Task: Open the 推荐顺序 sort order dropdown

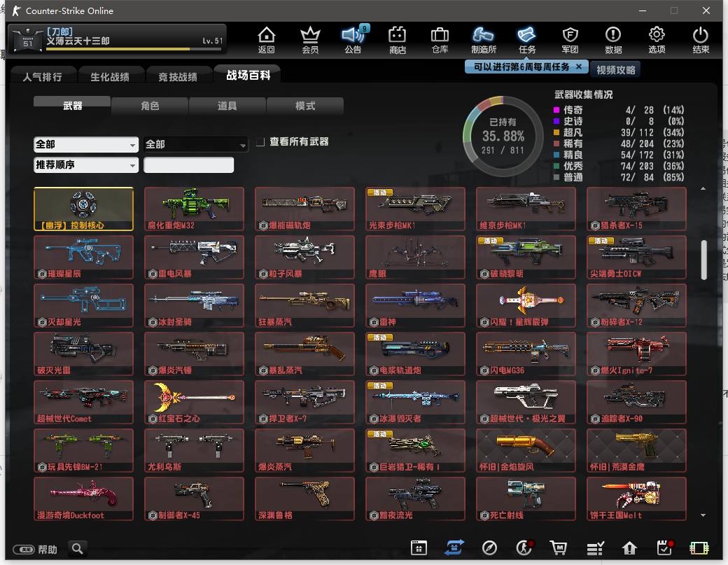Action: (86, 165)
